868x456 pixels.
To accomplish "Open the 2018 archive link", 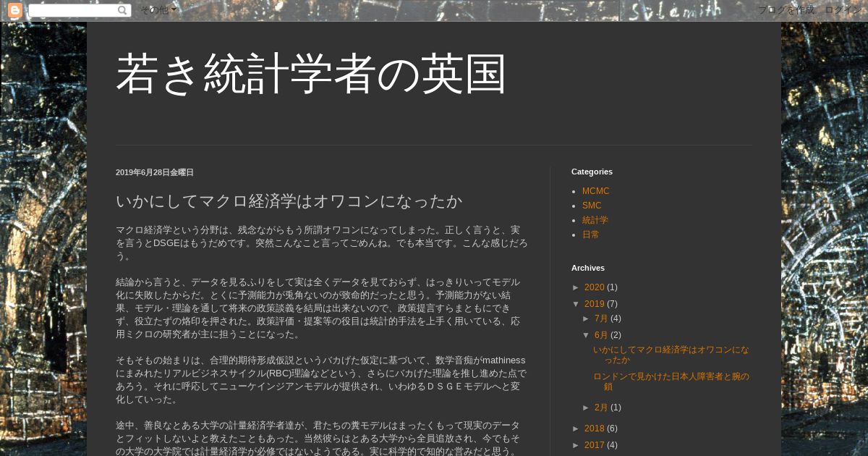I will pyautogui.click(x=594, y=428).
